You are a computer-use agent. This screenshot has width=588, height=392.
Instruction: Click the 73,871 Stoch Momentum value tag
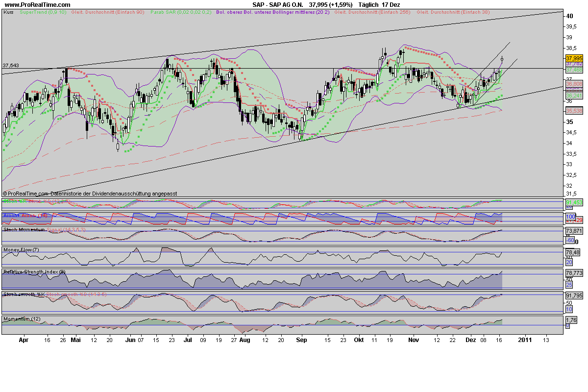click(574, 231)
